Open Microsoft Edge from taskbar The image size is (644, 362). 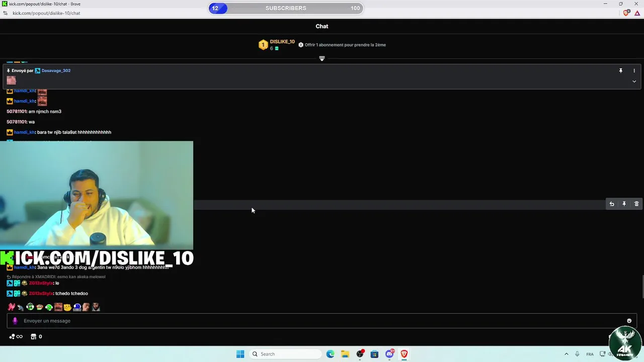click(330, 354)
